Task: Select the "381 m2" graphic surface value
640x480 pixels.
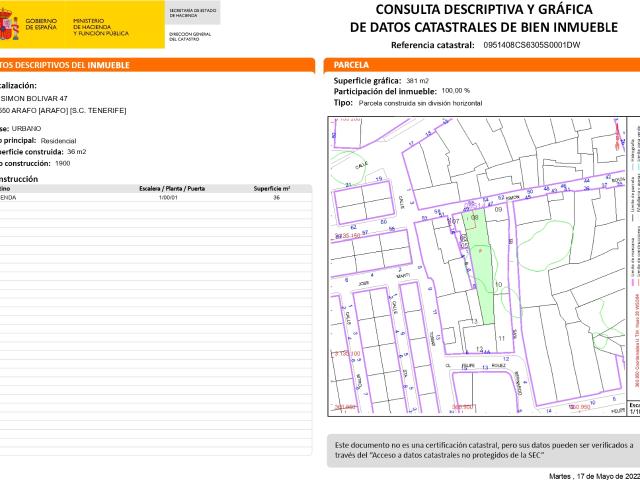Action: pyautogui.click(x=417, y=81)
